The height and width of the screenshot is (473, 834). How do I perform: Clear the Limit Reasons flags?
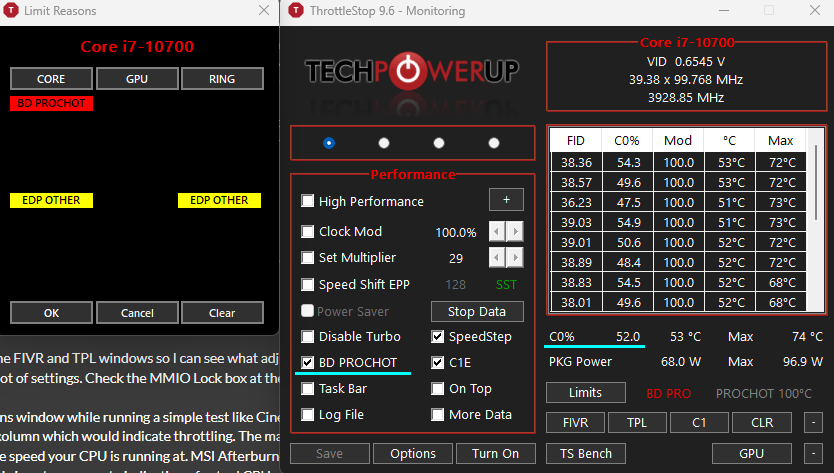coord(222,313)
